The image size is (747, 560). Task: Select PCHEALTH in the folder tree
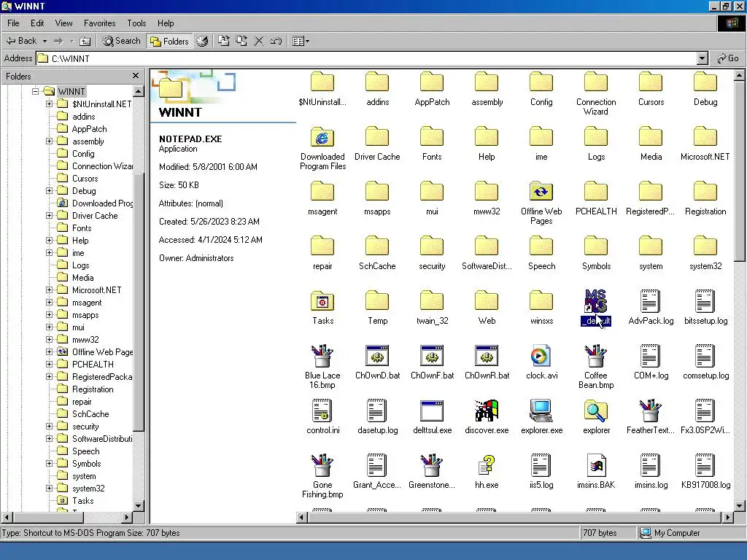(93, 365)
